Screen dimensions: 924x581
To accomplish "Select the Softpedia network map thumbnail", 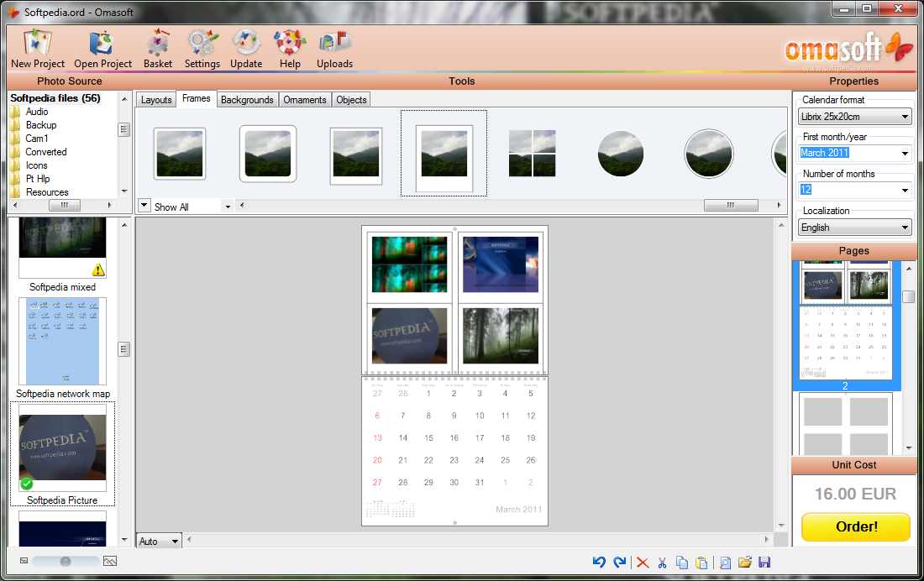I will coord(62,341).
